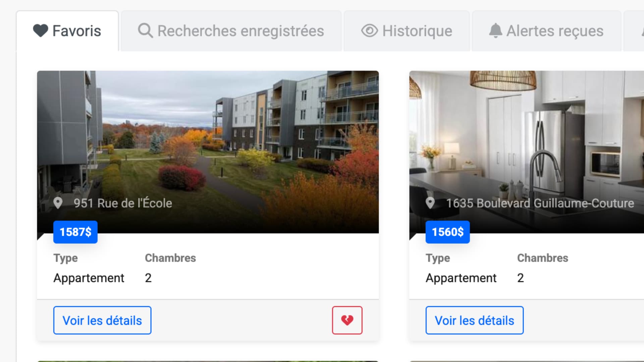This screenshot has height=362, width=644.
Task: Click the eye icon beside Historique
Action: 369,31
